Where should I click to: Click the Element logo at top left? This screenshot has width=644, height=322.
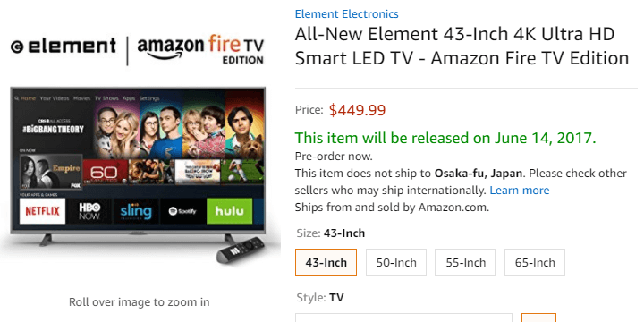point(64,46)
